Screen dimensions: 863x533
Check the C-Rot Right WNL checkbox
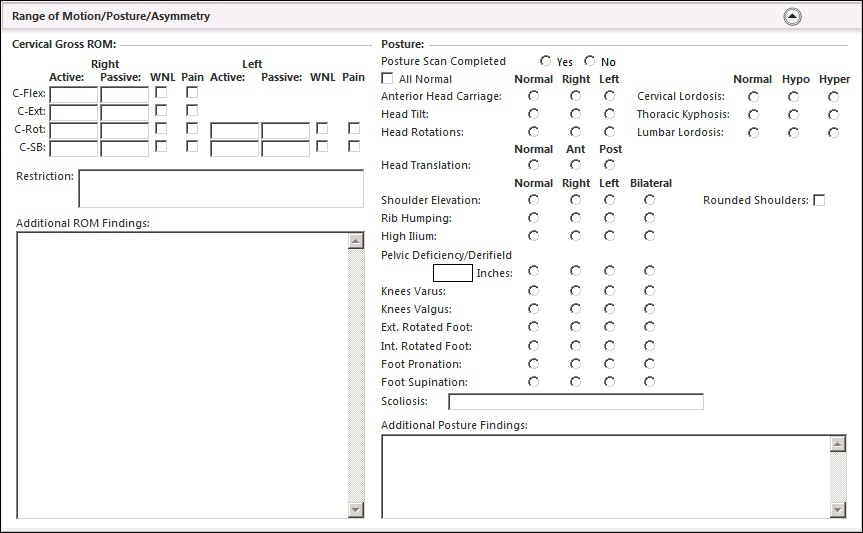(x=161, y=128)
